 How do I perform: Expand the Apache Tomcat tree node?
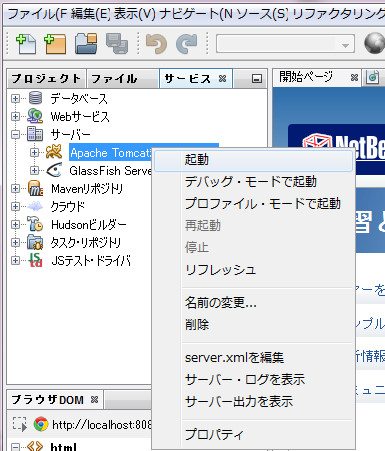(34, 152)
